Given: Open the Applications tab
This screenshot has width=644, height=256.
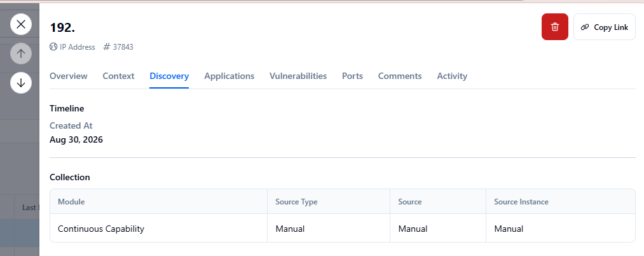Looking at the screenshot, I should [x=229, y=76].
